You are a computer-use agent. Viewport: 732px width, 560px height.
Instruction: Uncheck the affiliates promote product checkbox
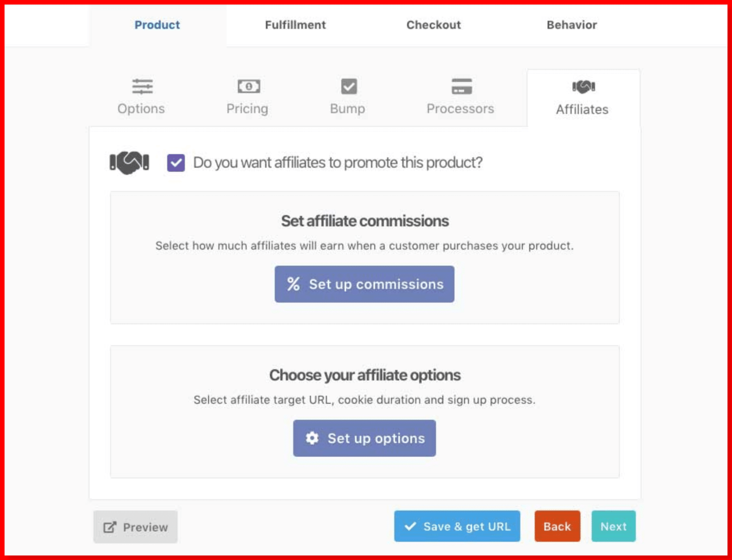click(176, 163)
